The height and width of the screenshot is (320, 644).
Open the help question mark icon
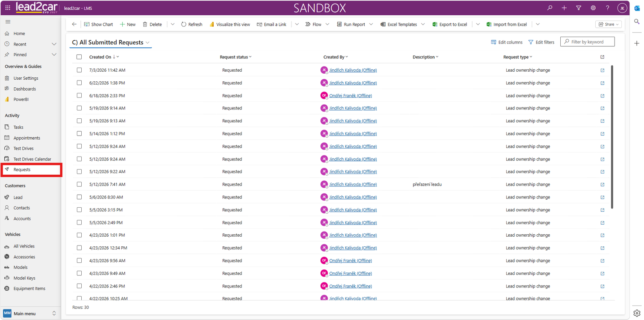click(x=608, y=8)
